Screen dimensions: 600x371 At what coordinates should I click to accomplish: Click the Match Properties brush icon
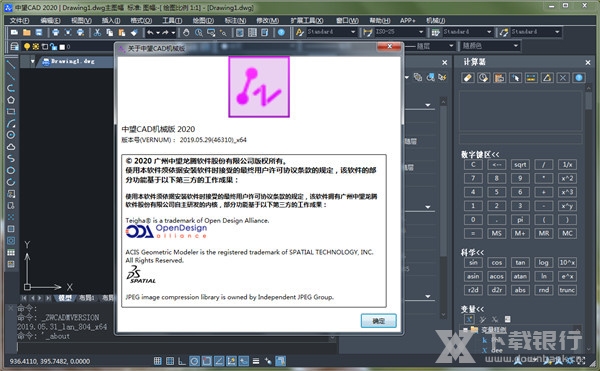coord(134,33)
